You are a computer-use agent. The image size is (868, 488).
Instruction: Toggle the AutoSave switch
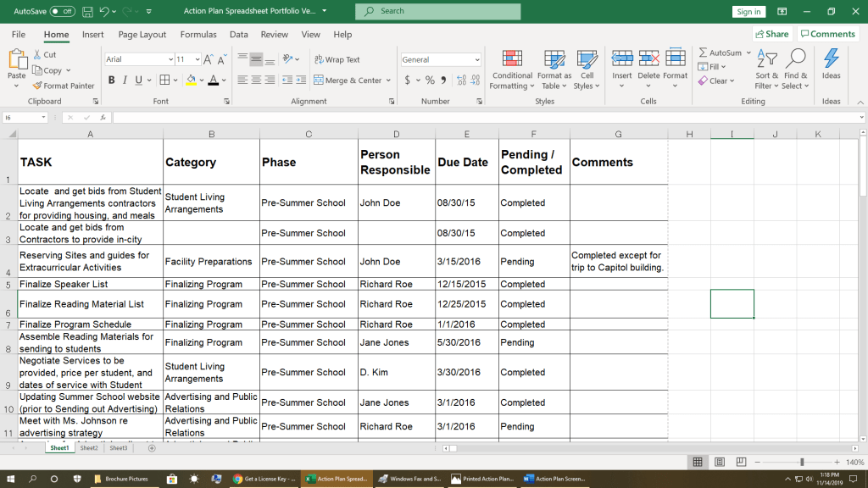click(62, 12)
